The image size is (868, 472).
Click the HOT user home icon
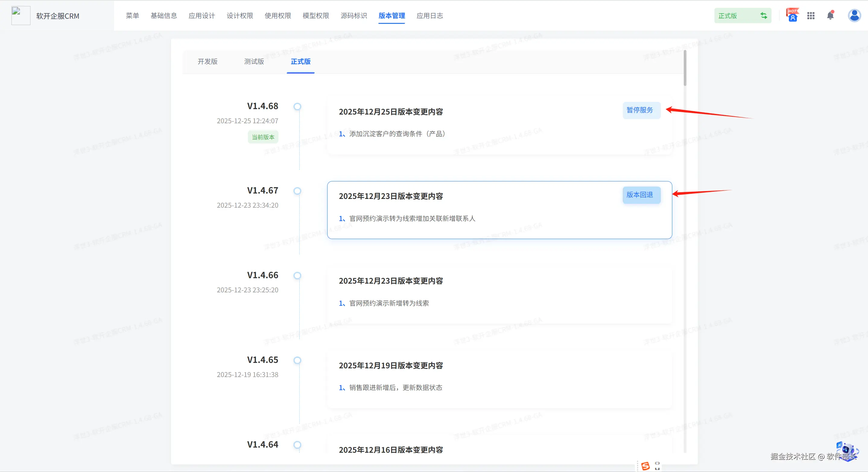[792, 15]
